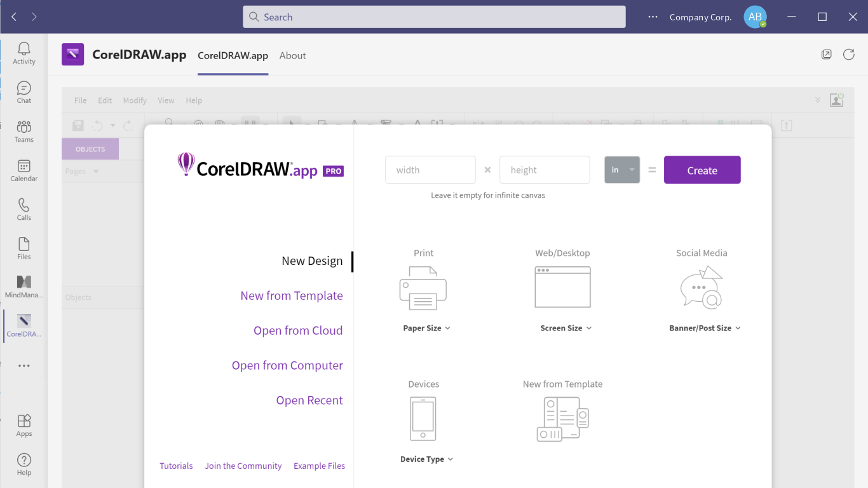Click the Print category label

tap(424, 253)
